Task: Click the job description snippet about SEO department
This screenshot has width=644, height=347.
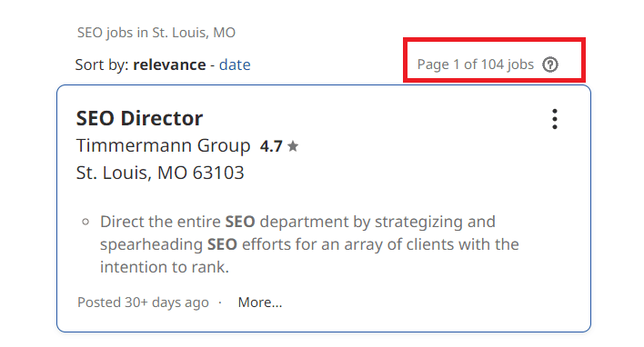Action: point(309,244)
